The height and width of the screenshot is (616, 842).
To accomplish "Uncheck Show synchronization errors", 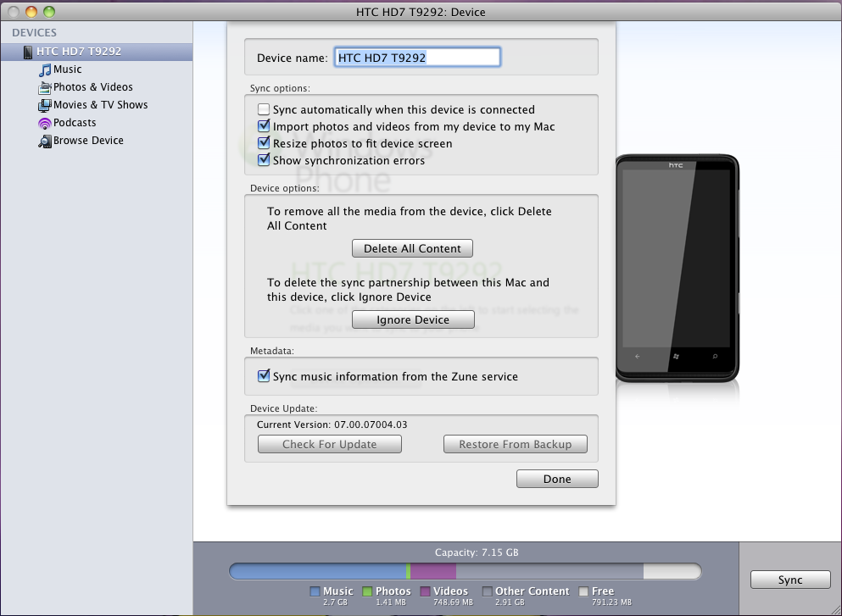I will click(264, 160).
